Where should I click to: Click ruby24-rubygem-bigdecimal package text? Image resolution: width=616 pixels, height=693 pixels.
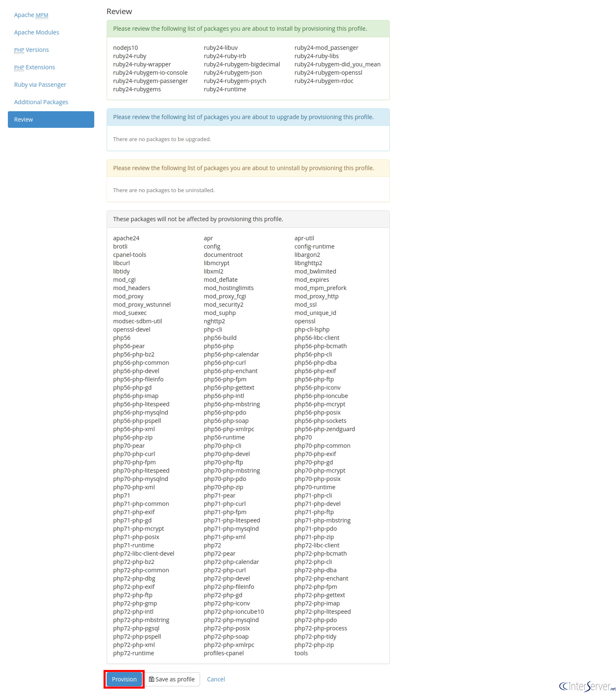click(242, 64)
